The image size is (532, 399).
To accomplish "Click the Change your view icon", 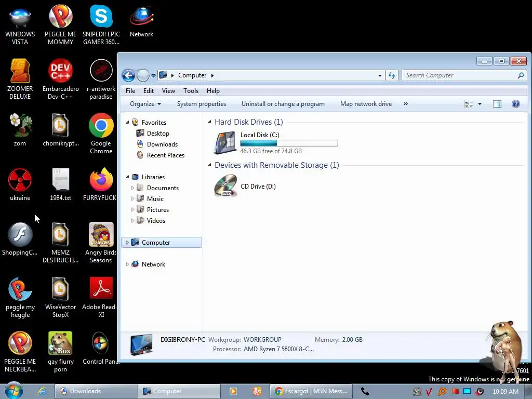I will (x=469, y=104).
